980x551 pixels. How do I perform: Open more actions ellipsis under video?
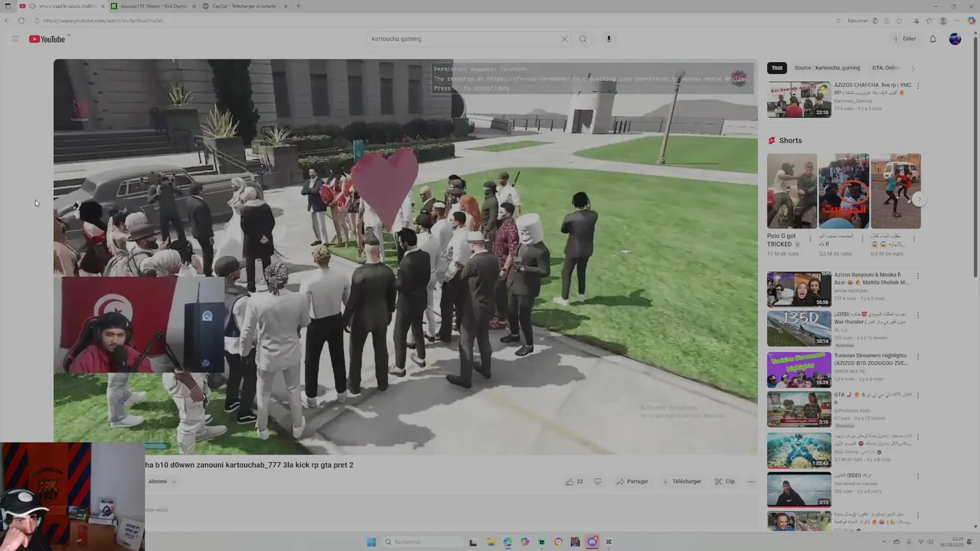(x=751, y=481)
